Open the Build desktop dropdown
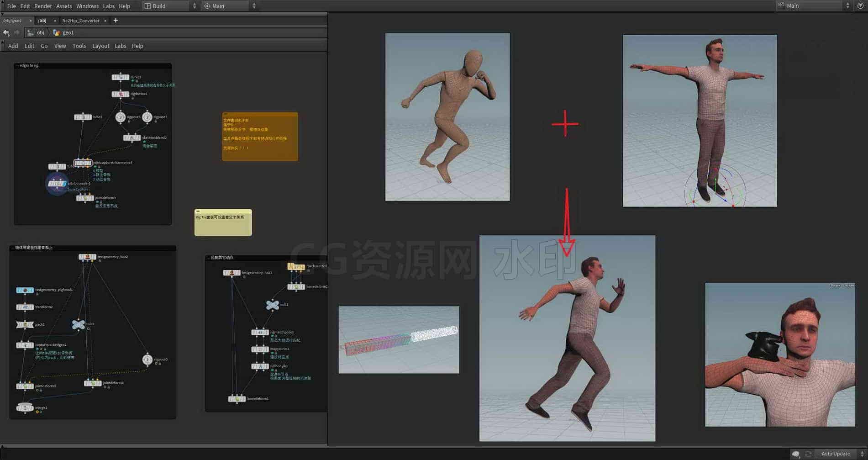The image size is (868, 460). pyautogui.click(x=169, y=6)
